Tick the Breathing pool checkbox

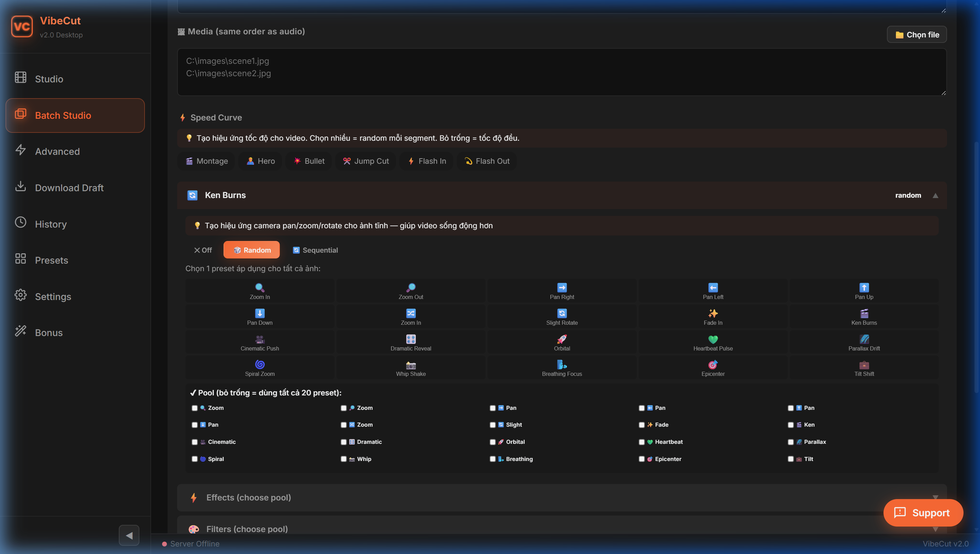(492, 459)
